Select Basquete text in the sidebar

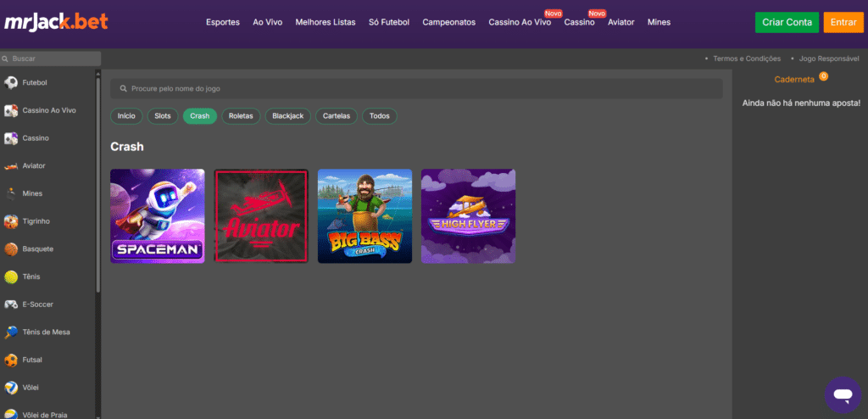[x=37, y=249]
